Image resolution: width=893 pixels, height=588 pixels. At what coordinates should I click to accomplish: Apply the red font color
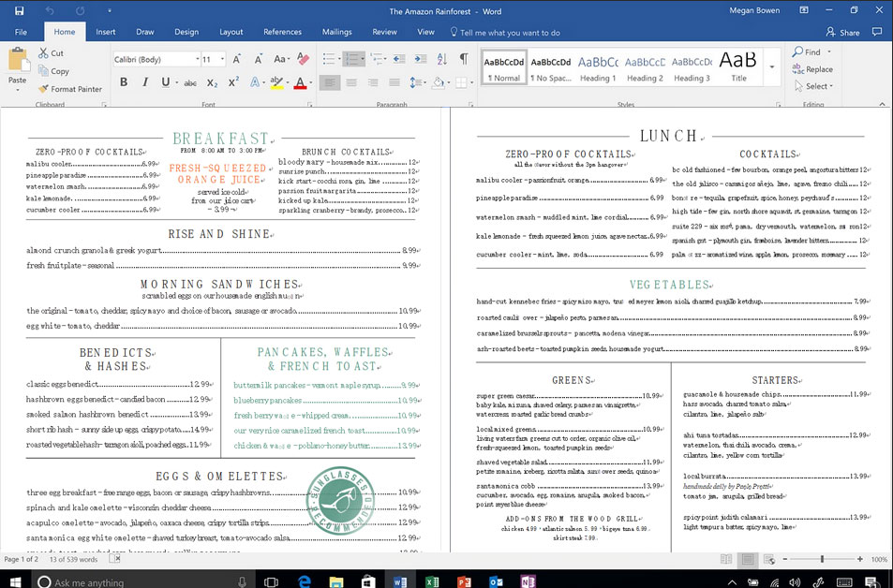point(300,82)
